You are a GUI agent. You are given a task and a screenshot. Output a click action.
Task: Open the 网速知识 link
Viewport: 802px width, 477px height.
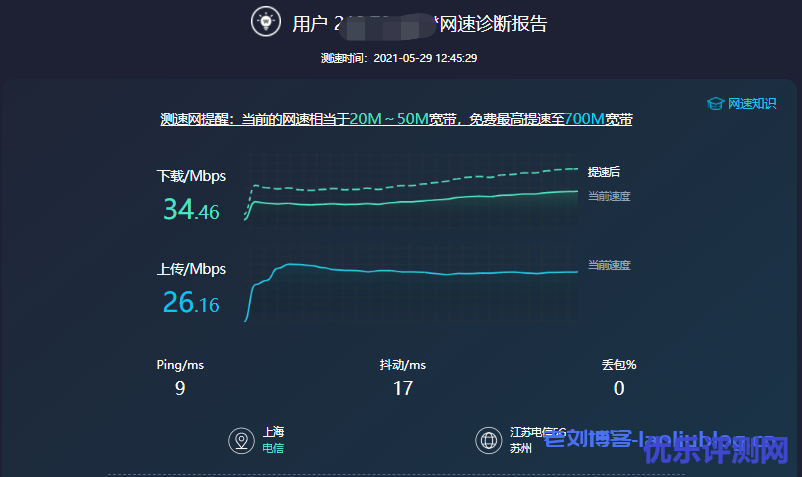click(x=752, y=104)
